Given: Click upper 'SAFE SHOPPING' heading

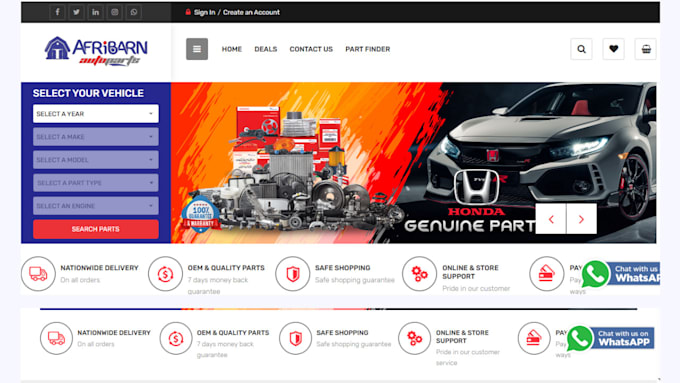Looking at the screenshot, I should click(x=343, y=268).
